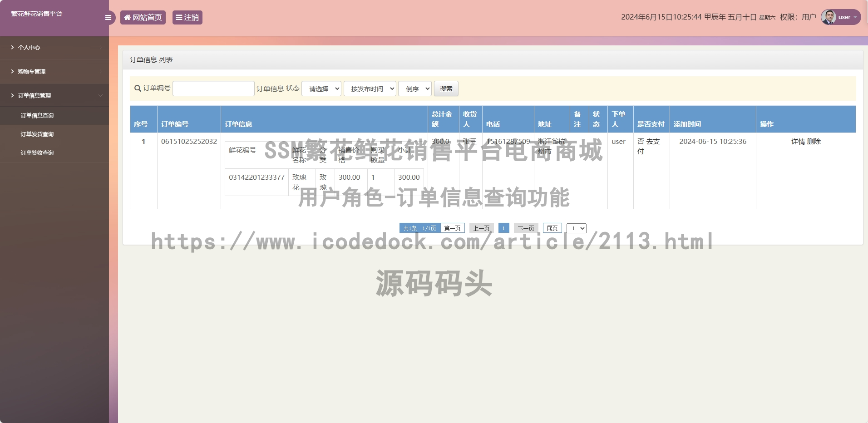Open the 网站首页 home button

point(143,18)
